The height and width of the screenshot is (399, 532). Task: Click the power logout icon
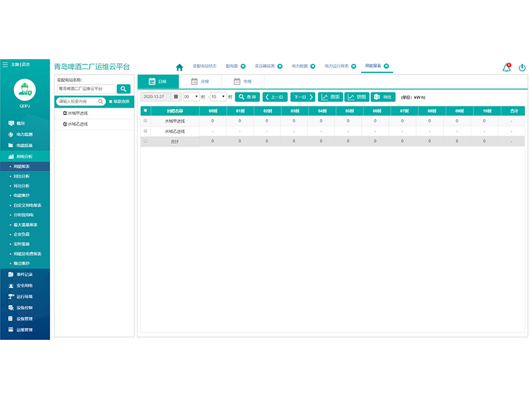click(x=522, y=67)
